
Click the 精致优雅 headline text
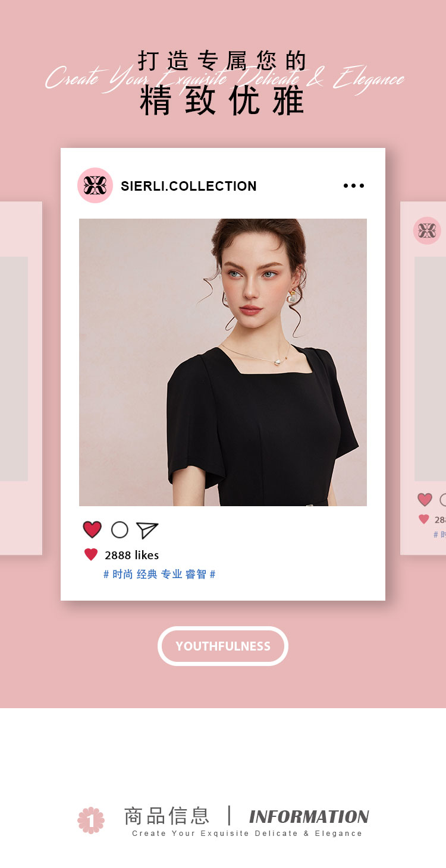point(222,100)
